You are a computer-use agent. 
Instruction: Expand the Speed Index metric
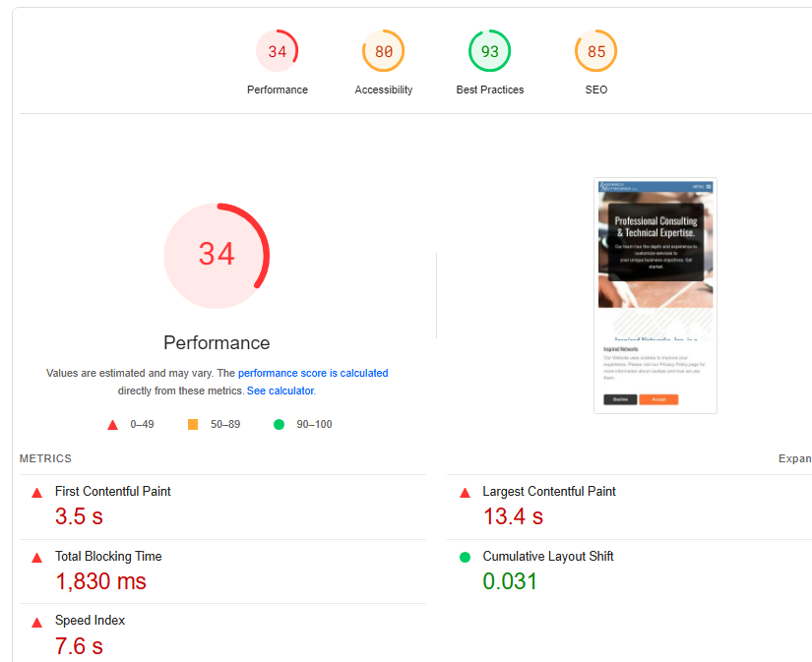pyautogui.click(x=222, y=633)
